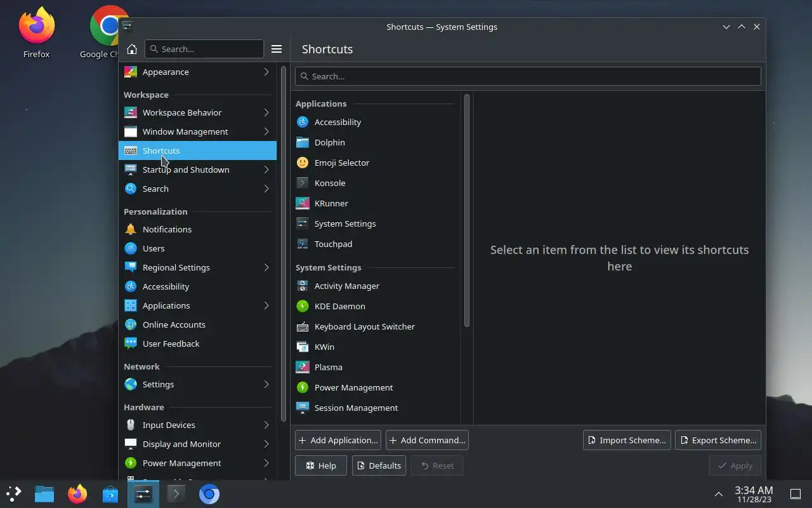This screenshot has width=812, height=508.
Task: Open Display and Monitor settings
Action: pyautogui.click(x=197, y=444)
